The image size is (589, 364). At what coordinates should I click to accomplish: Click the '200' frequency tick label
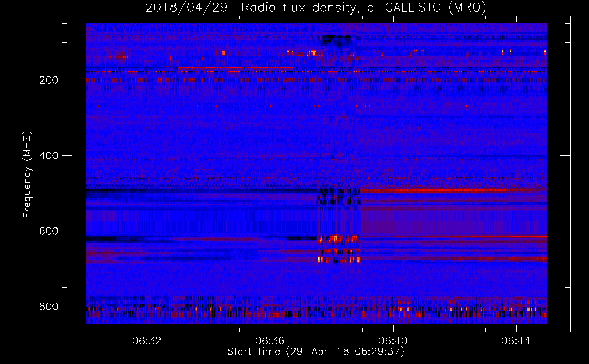[x=48, y=80]
